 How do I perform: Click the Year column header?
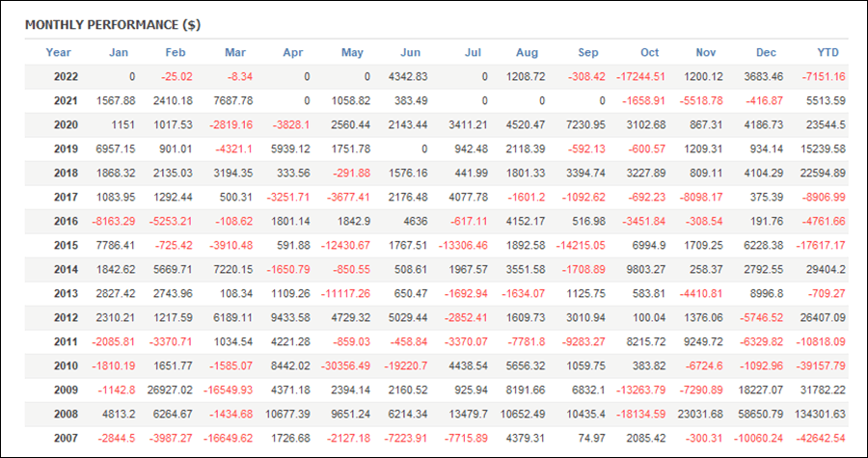tap(58, 52)
